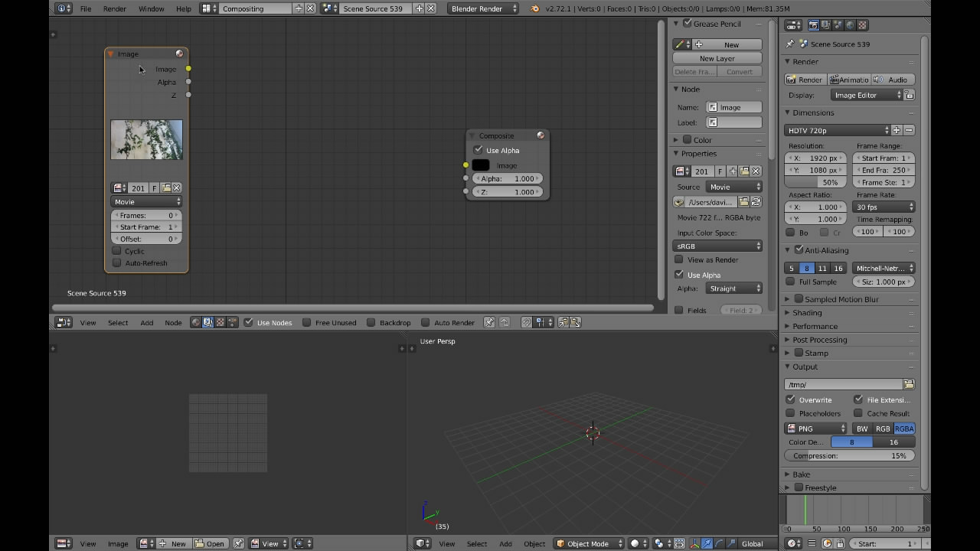Image resolution: width=980 pixels, height=551 pixels.
Task: Toggle the Overwrite checkbox in Output
Action: 790,399
